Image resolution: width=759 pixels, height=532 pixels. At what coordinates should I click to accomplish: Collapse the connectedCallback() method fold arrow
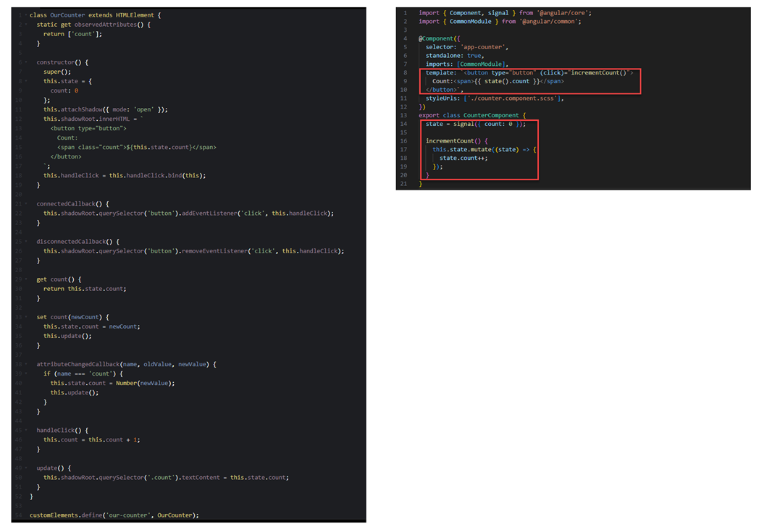coord(25,204)
